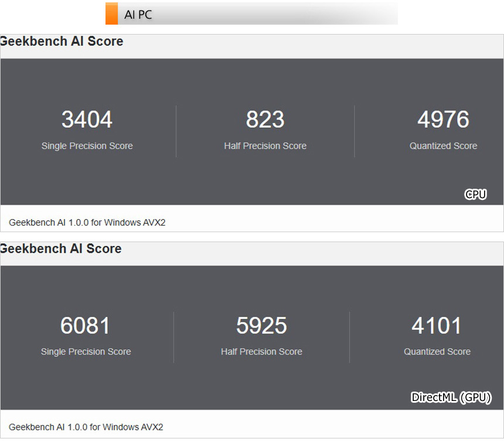Click Geekbench AI 1.0.0 footer in DirectML panel
This screenshot has height=442, width=504.
coord(86,427)
